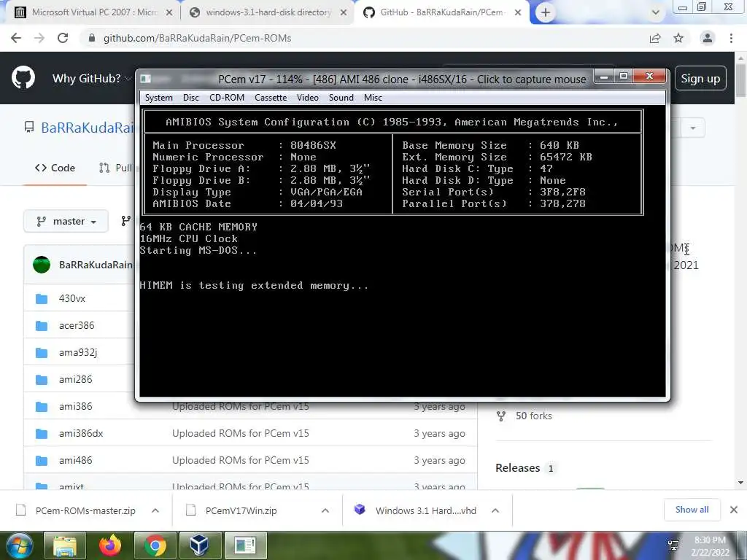Open the 430vx folder
The height and width of the screenshot is (560, 747).
pos(72,298)
